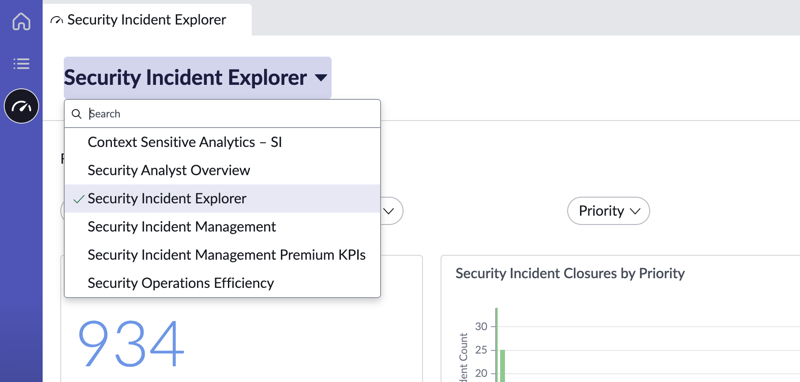Click the magnifier icon in search box
800x382 pixels.
click(77, 114)
